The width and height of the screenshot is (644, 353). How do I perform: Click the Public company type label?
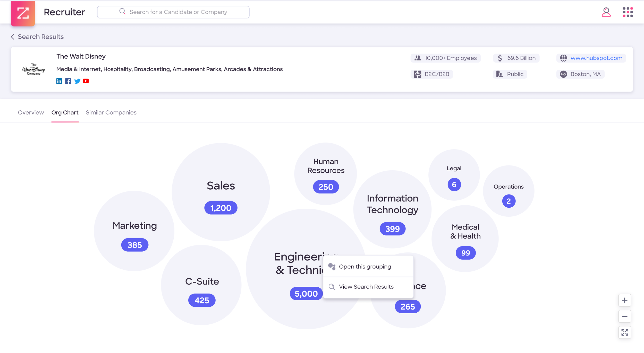pyautogui.click(x=515, y=74)
